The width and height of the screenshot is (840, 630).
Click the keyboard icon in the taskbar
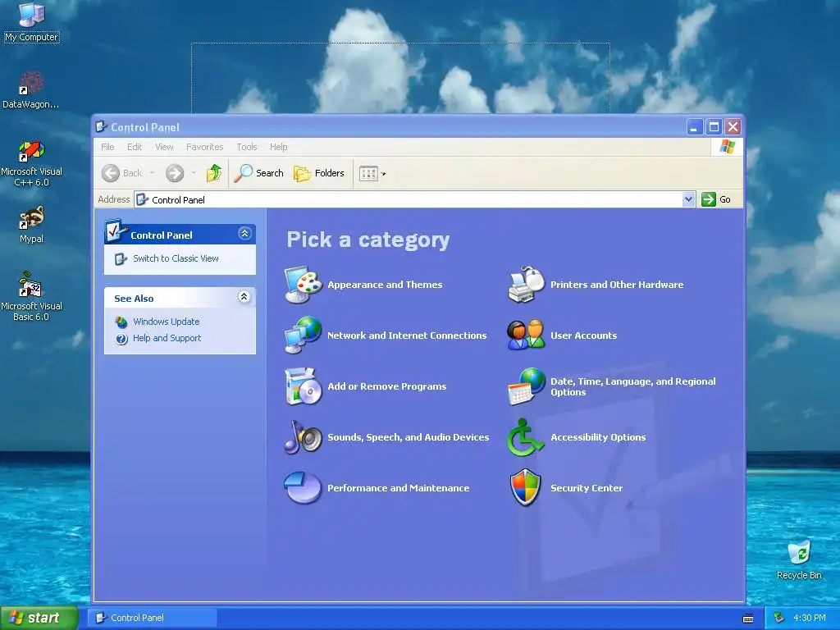(748, 619)
